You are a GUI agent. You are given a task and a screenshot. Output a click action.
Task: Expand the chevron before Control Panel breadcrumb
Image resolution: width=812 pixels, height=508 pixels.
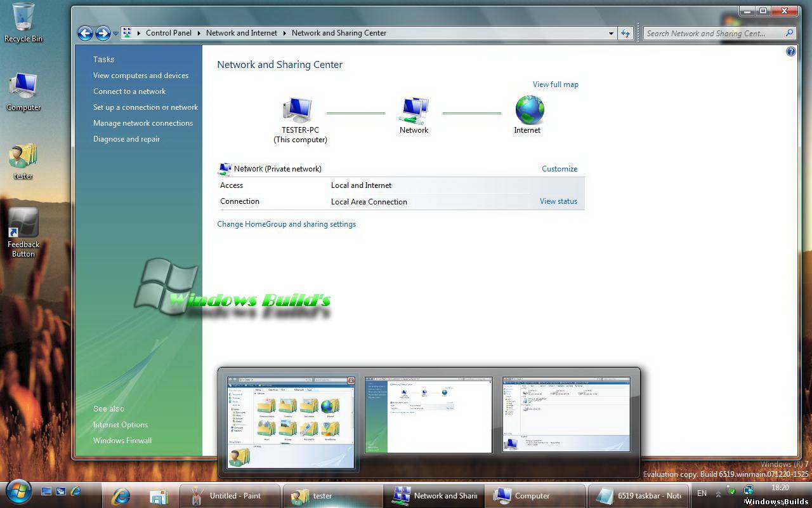click(139, 33)
